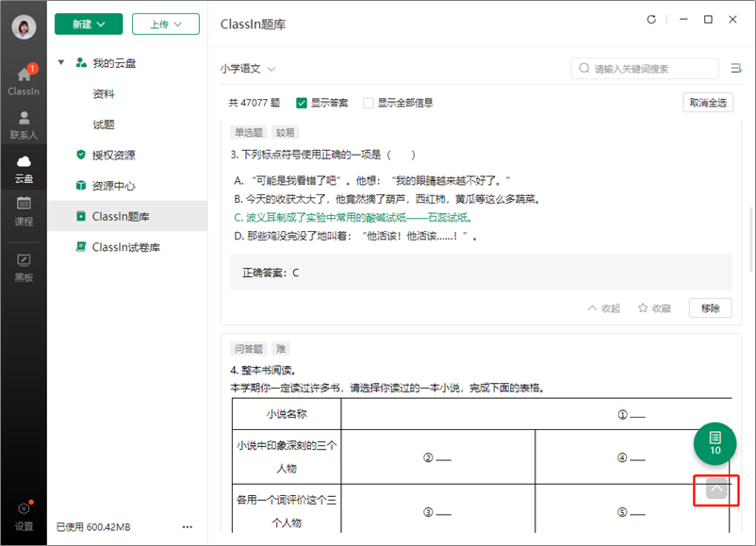
Task: Click the ClassIn题库 window title
Action: click(x=253, y=25)
